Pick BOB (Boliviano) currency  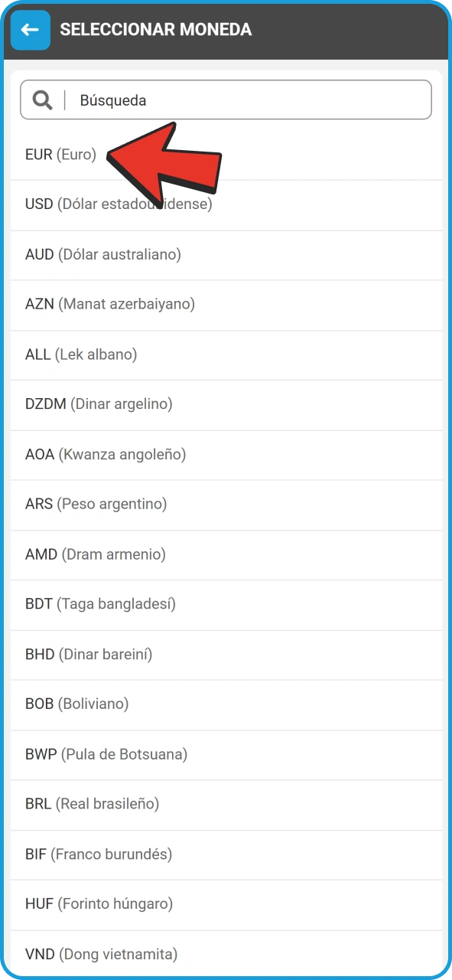[x=226, y=704]
